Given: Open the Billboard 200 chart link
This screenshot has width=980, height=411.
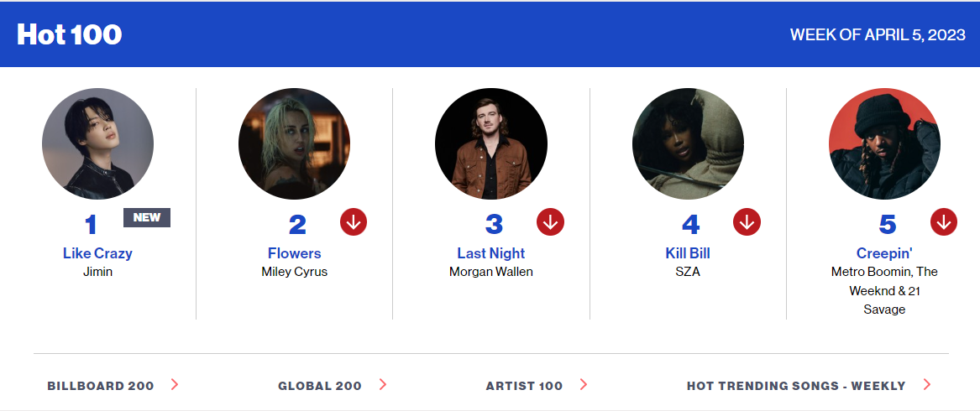Looking at the screenshot, I should 101,386.
